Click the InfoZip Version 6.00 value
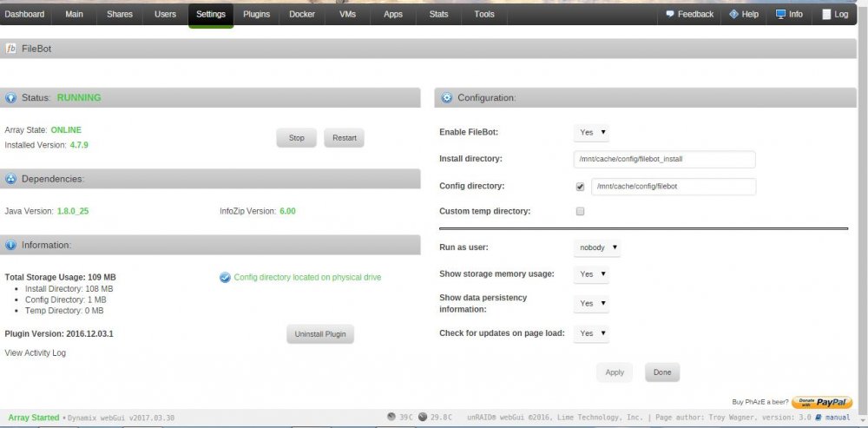Screen dimensions: 868x428 click(x=288, y=211)
